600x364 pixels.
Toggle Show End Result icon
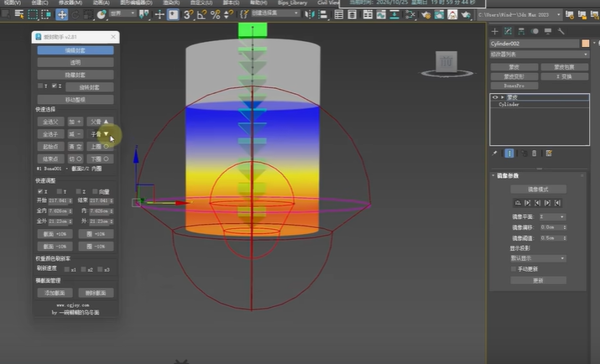click(509, 153)
